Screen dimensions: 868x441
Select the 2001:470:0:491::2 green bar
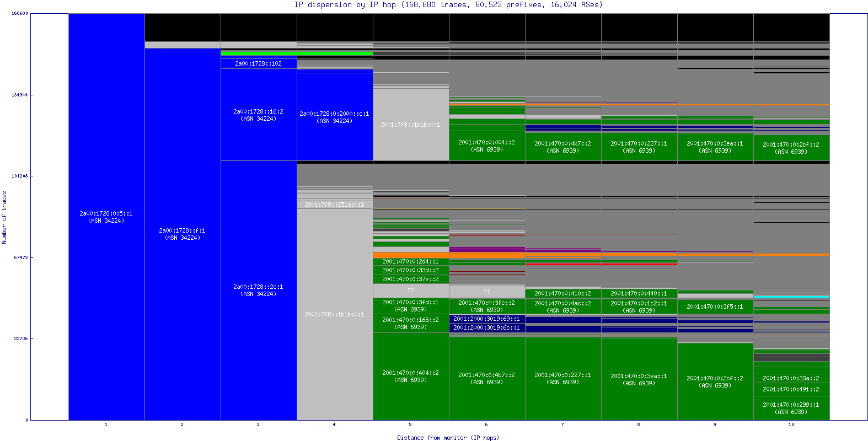click(791, 389)
